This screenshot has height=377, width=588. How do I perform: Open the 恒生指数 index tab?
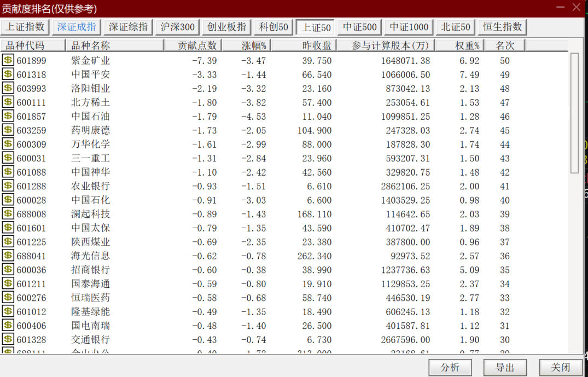503,27
